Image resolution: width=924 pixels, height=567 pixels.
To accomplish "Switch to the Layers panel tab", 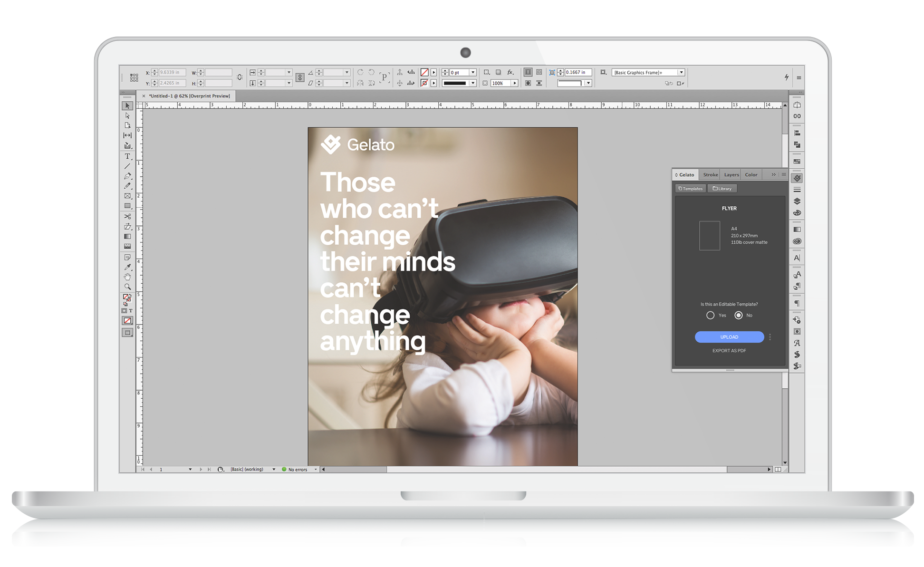I will [731, 175].
